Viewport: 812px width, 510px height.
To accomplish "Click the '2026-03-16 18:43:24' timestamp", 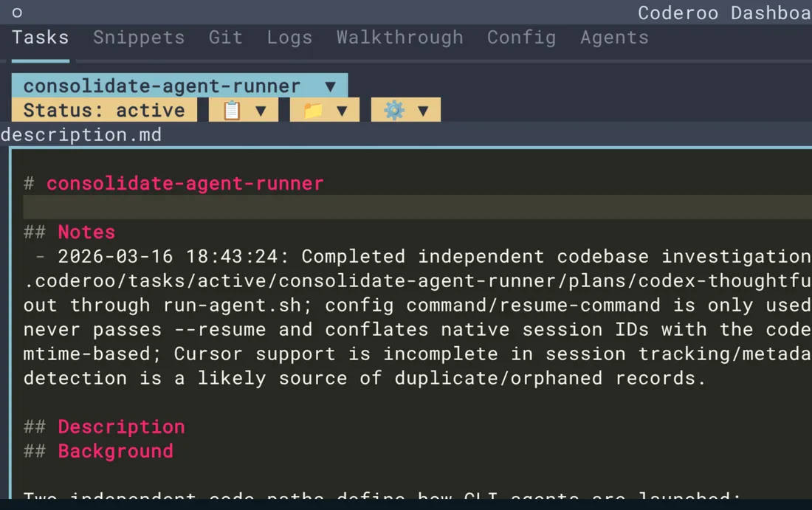I will tap(168, 256).
